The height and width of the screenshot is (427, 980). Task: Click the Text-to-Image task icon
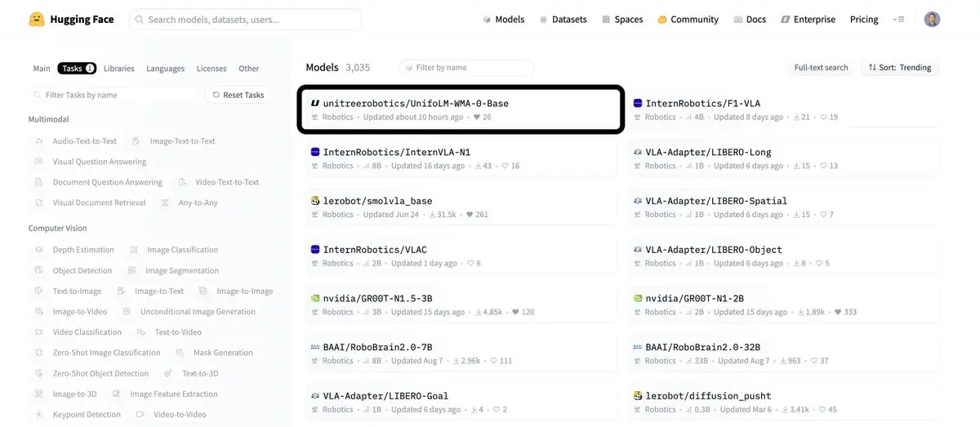[x=38, y=291]
